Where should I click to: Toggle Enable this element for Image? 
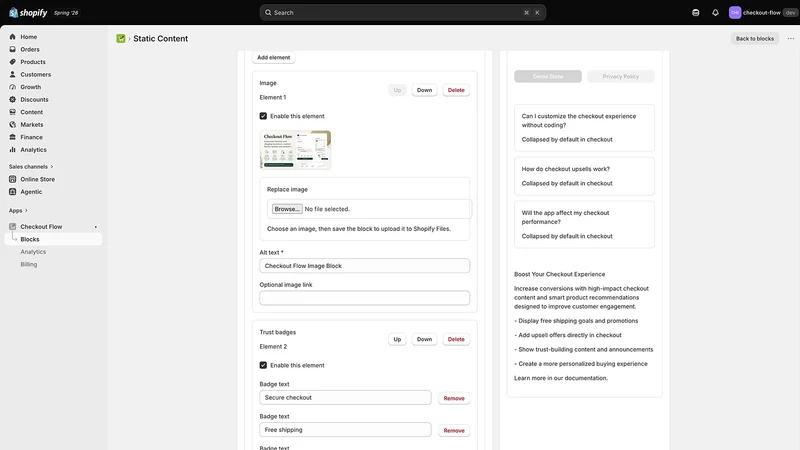click(x=263, y=116)
